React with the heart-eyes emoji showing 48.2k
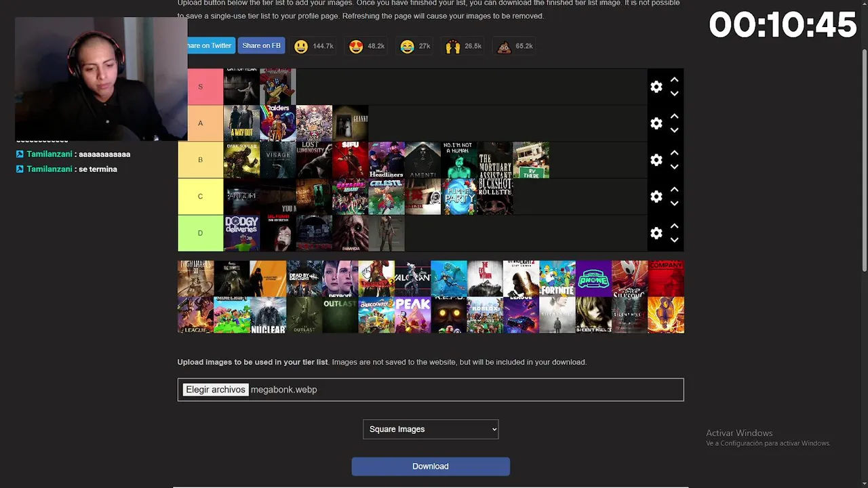This screenshot has height=488, width=868. pyautogui.click(x=366, y=46)
